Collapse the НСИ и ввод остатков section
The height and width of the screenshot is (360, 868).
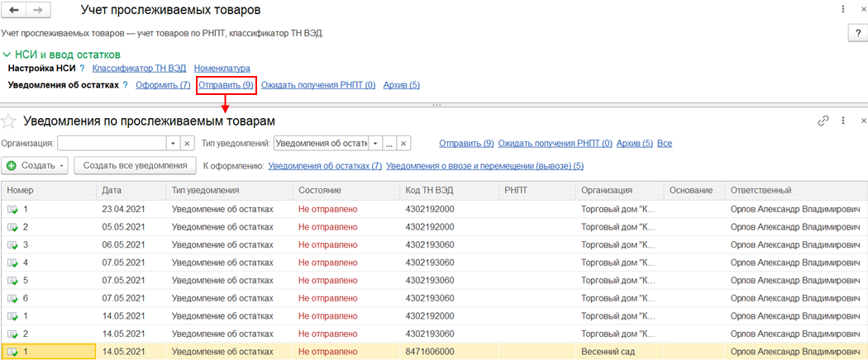[7, 54]
